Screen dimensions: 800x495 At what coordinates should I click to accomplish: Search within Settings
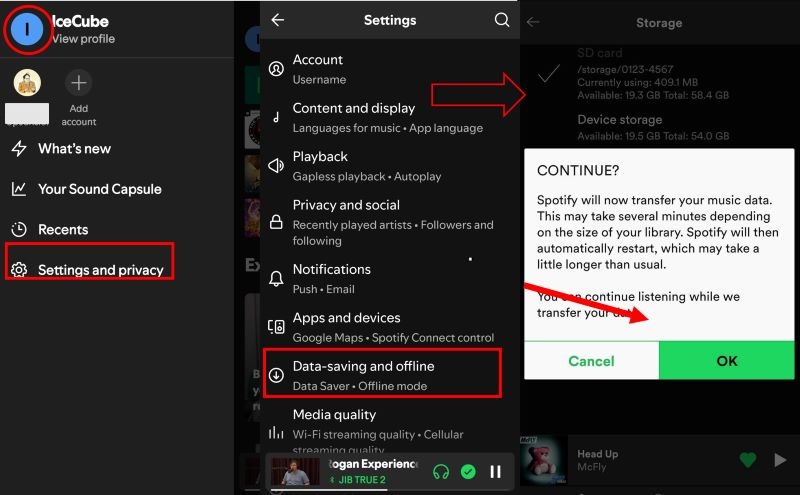point(502,20)
